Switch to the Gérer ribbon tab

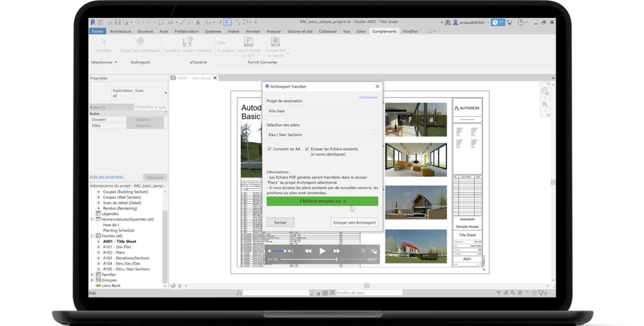pyautogui.click(x=361, y=31)
